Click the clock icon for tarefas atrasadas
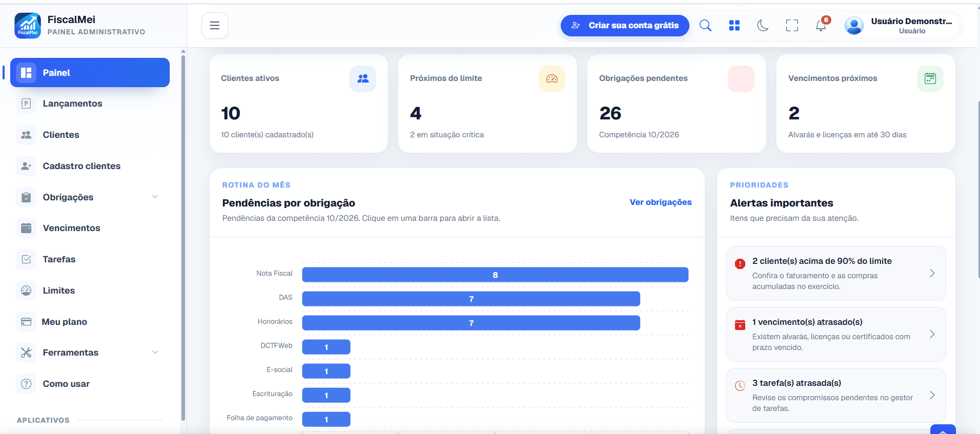 tap(740, 386)
